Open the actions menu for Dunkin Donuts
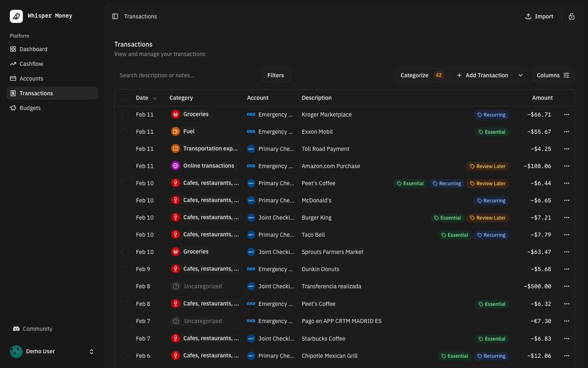Viewport: 588px width, 368px height. pyautogui.click(x=567, y=269)
